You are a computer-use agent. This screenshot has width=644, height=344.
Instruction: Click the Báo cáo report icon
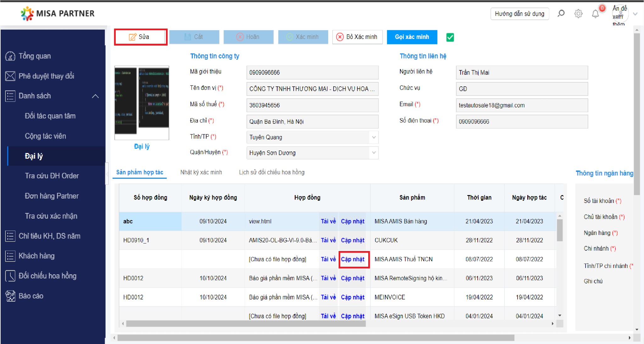(x=10, y=296)
